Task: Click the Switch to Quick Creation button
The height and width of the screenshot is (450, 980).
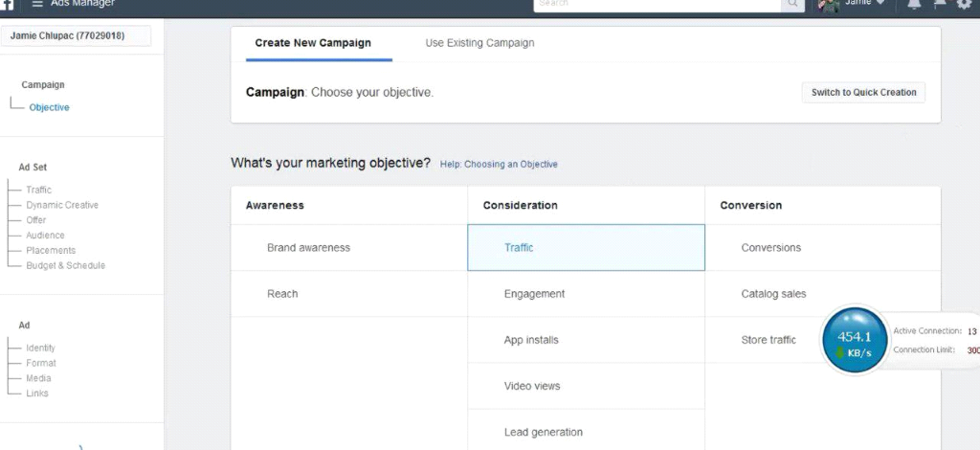Action: [863, 93]
